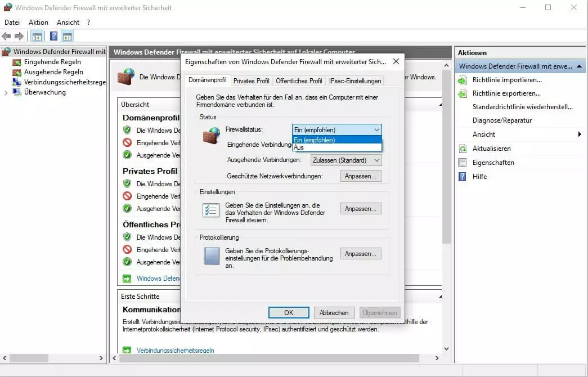The height and width of the screenshot is (377, 588).
Task: Expand the Überwachung tree node
Action: (x=6, y=93)
